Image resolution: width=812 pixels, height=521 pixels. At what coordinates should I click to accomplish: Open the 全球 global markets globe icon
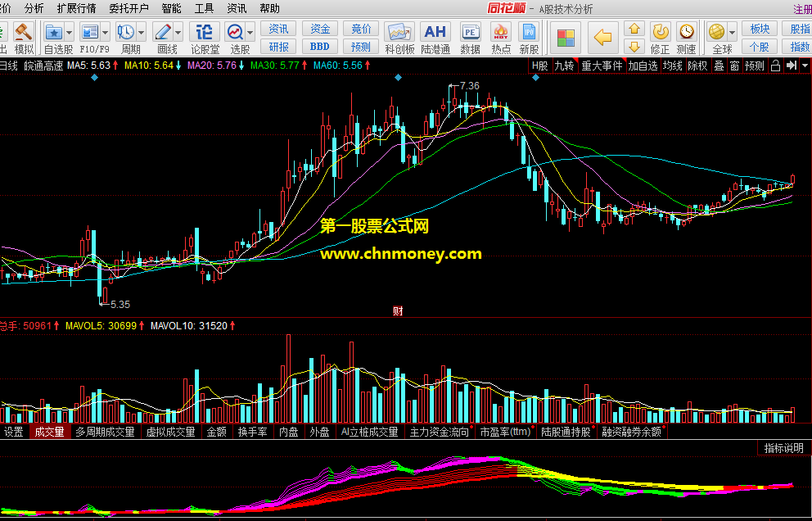tap(717, 32)
